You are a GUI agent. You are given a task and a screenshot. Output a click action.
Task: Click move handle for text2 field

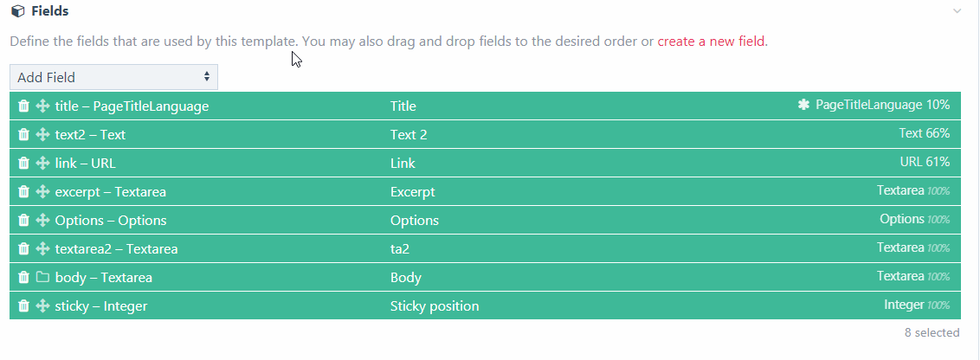click(x=42, y=135)
